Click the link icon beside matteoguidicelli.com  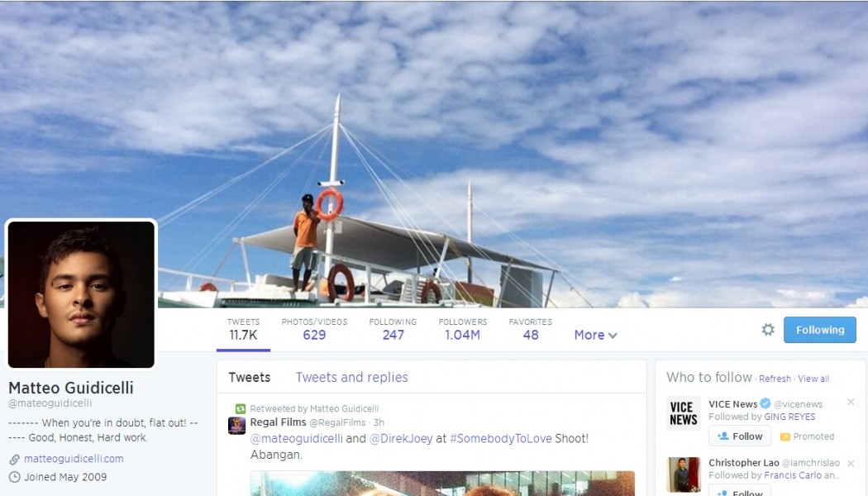pos(14,459)
